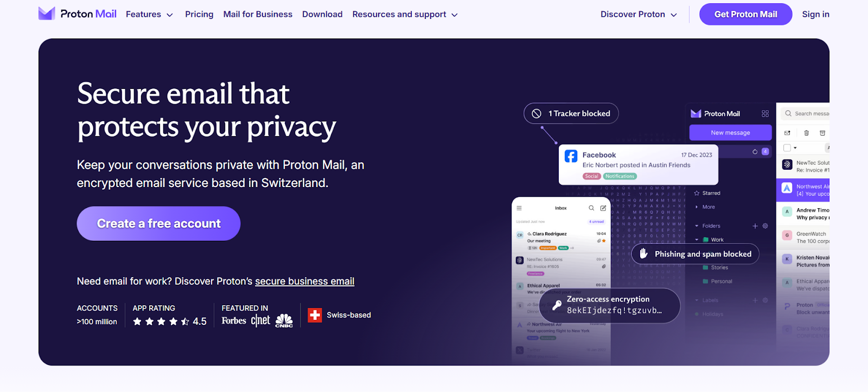The image size is (868, 392).
Task: Click the Proton Mail logo in header
Action: click(77, 14)
